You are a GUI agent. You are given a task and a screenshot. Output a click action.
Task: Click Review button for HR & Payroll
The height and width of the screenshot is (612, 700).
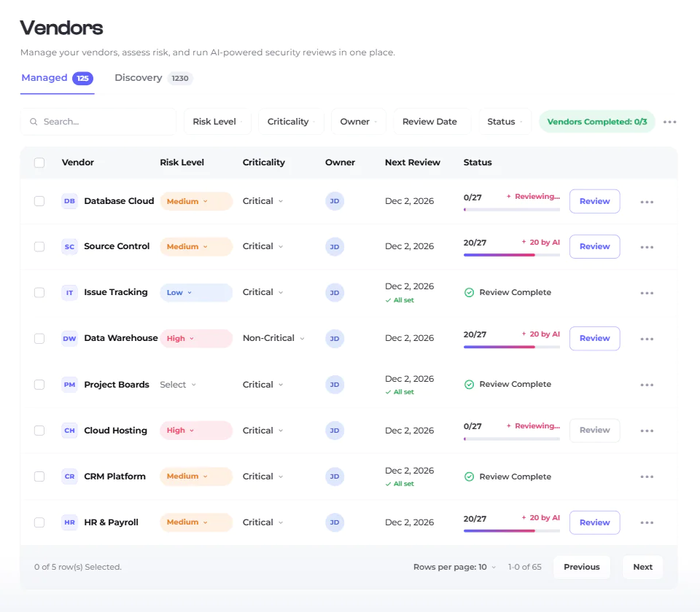[595, 522]
